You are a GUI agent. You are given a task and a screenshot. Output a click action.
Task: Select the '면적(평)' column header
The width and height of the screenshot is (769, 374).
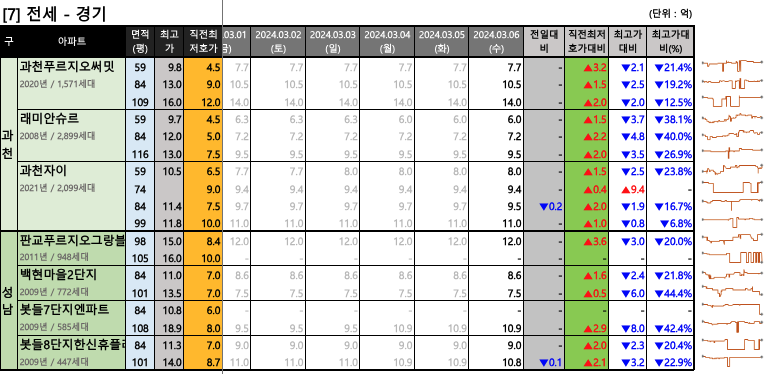click(x=140, y=41)
